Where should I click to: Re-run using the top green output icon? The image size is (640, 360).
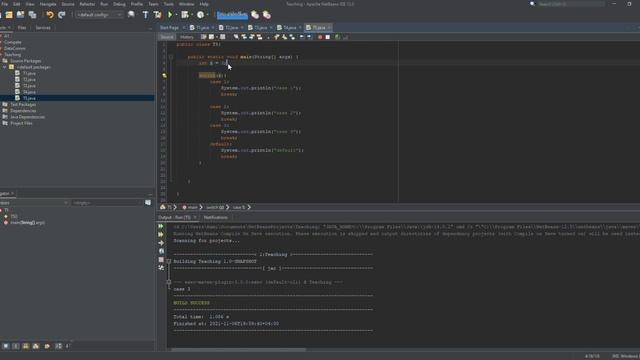point(161,226)
